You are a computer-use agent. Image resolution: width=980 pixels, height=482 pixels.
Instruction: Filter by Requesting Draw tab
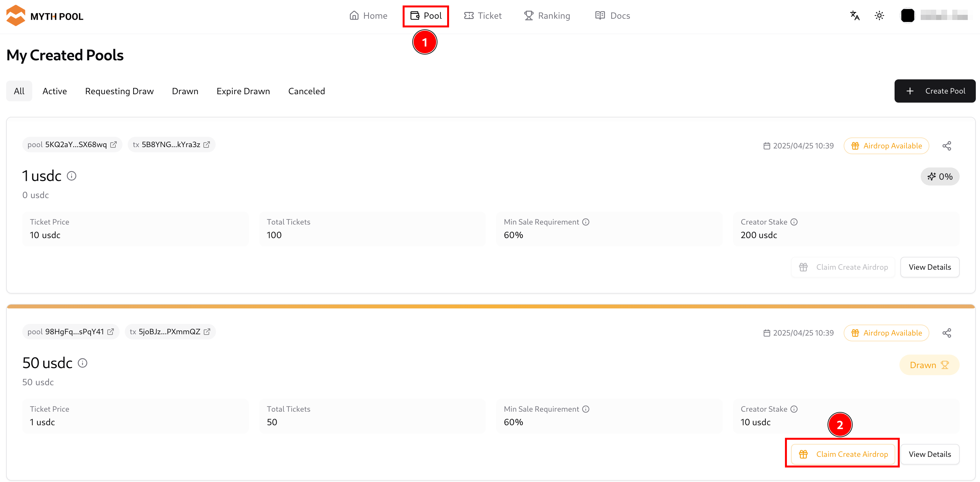[x=120, y=91]
